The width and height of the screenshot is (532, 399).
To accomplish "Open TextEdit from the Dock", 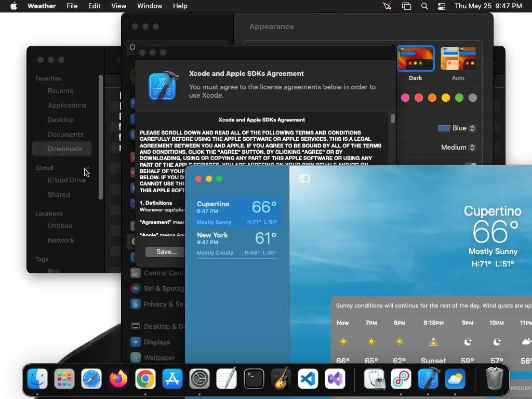I will pos(227,379).
